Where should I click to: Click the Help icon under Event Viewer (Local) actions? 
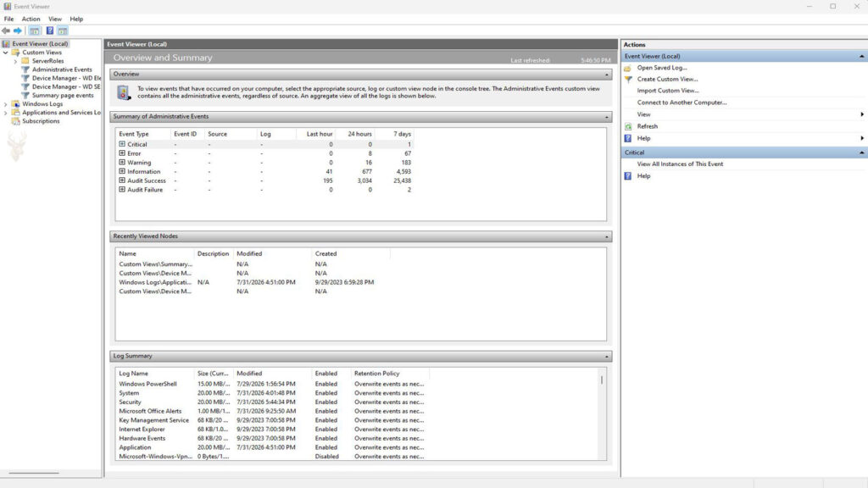(628, 138)
